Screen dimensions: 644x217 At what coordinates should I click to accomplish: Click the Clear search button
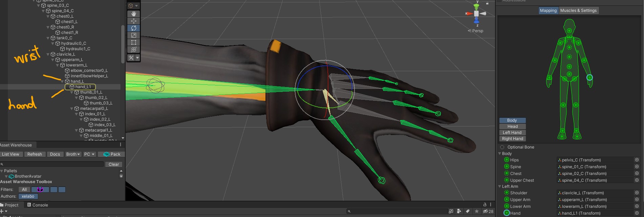click(114, 164)
